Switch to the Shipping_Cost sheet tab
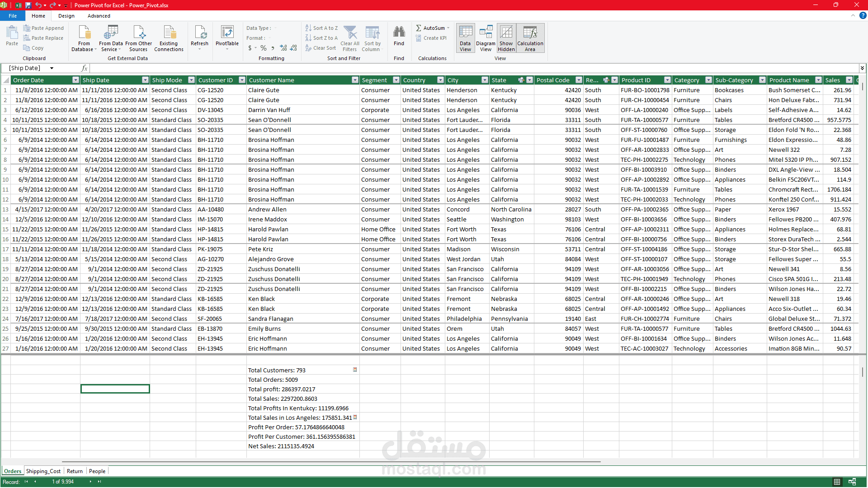The width and height of the screenshot is (868, 488). (43, 471)
